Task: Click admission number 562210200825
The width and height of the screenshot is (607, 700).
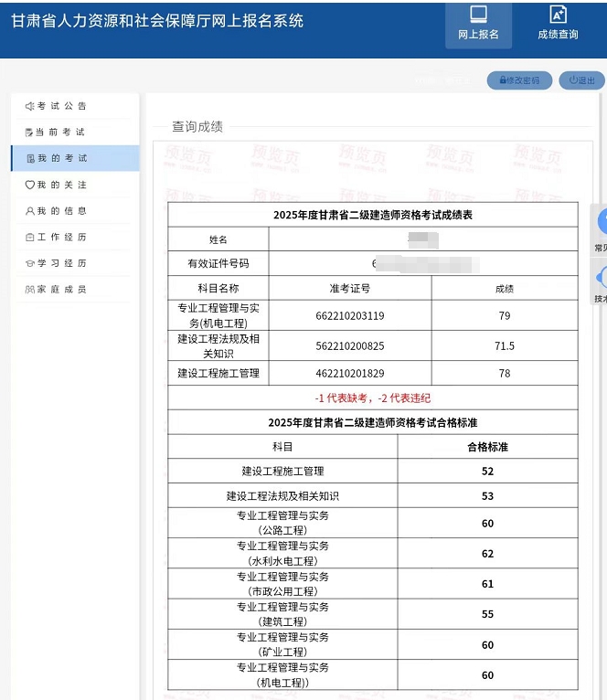Action: (x=350, y=346)
